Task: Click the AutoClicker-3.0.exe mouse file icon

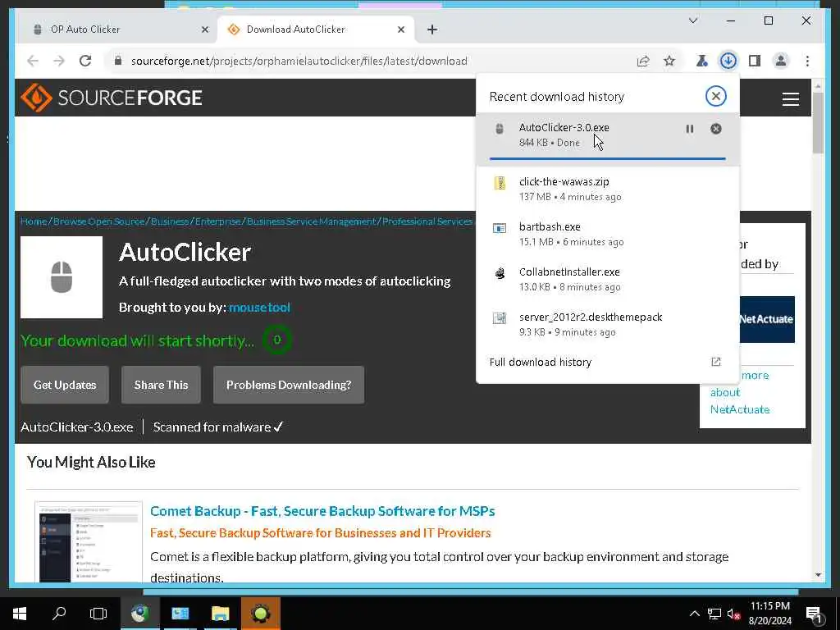Action: click(500, 129)
